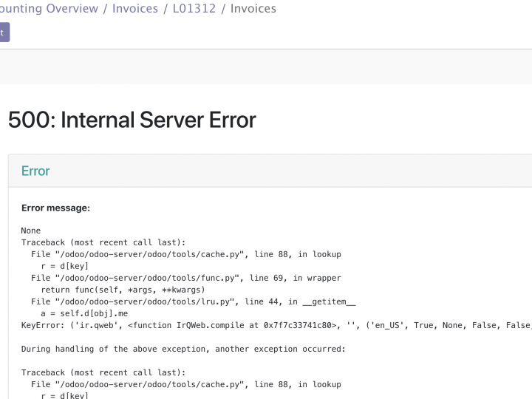Open the Accounting Overview breadcrumb link
The width and height of the screenshot is (532, 399).
point(49,9)
